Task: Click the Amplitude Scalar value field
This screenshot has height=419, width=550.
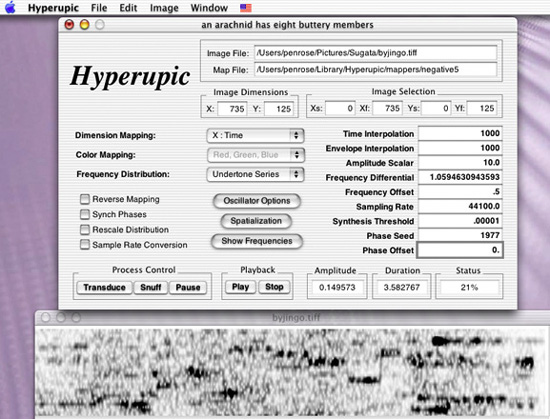Action: [460, 163]
